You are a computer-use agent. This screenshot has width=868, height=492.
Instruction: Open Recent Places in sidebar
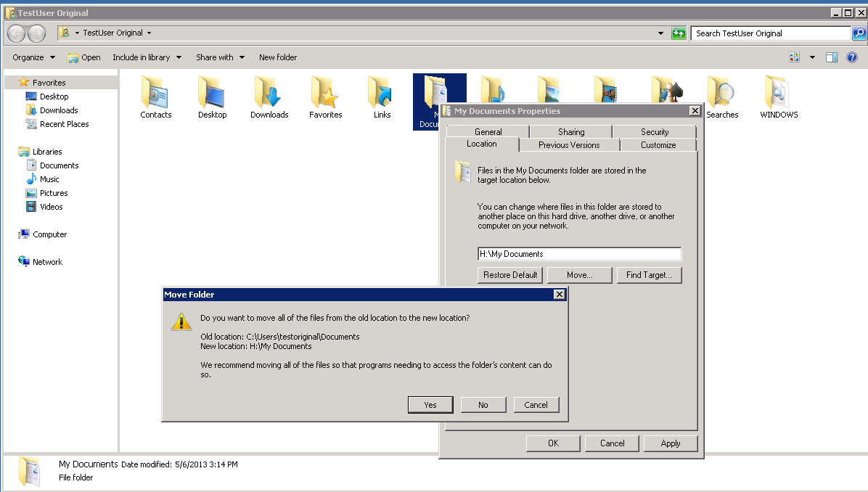[x=64, y=124]
